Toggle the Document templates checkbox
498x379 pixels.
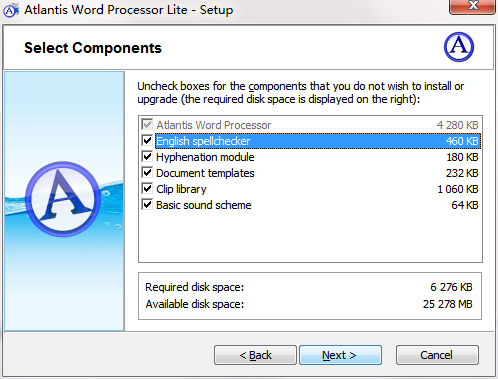click(x=147, y=173)
